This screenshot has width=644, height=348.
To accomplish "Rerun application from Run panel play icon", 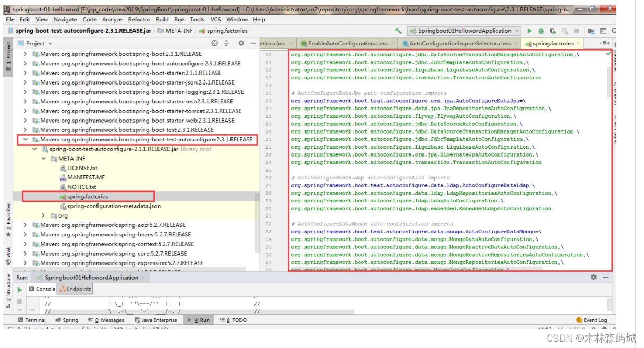I will point(20,290).
